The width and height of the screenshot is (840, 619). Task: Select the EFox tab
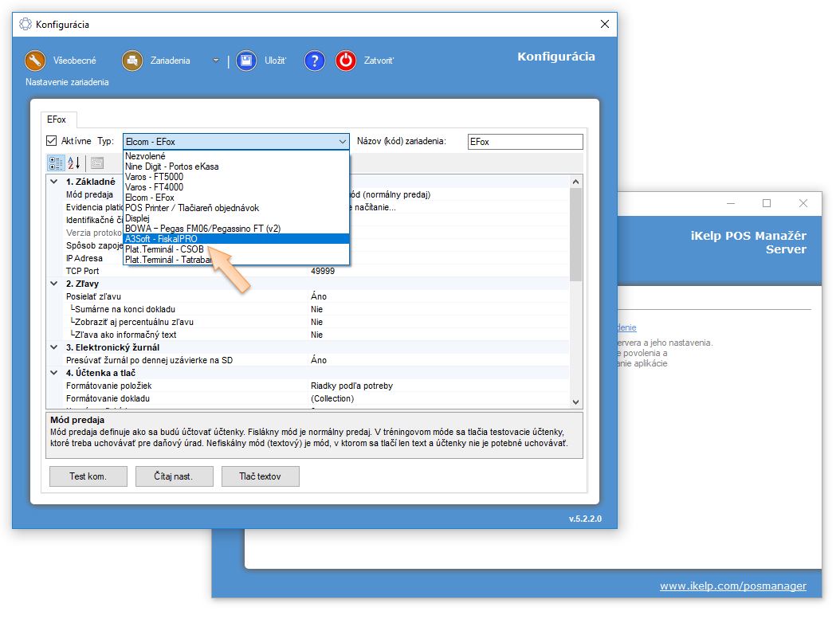57,119
